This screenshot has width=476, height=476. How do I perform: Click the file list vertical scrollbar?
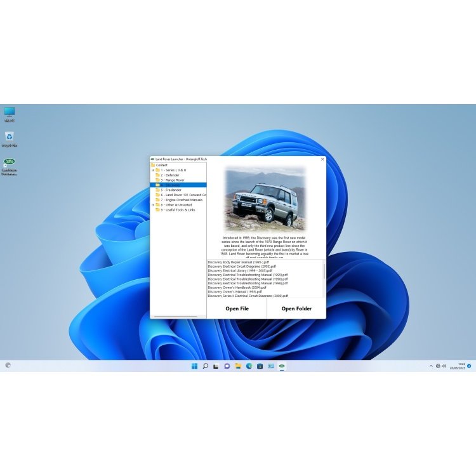point(324,271)
